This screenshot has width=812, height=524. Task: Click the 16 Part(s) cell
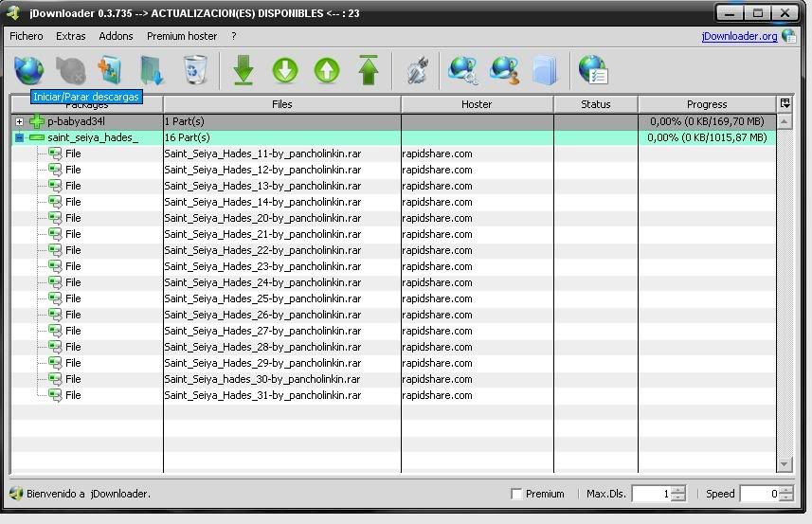(x=282, y=137)
